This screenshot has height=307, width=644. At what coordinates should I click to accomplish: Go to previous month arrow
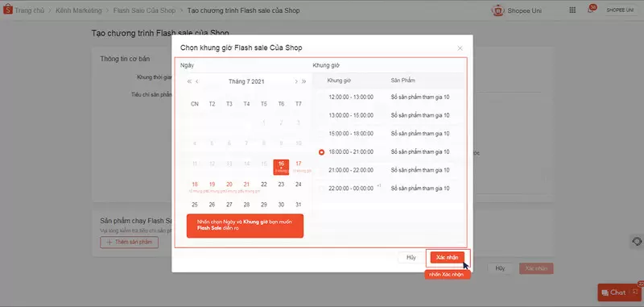click(x=197, y=81)
